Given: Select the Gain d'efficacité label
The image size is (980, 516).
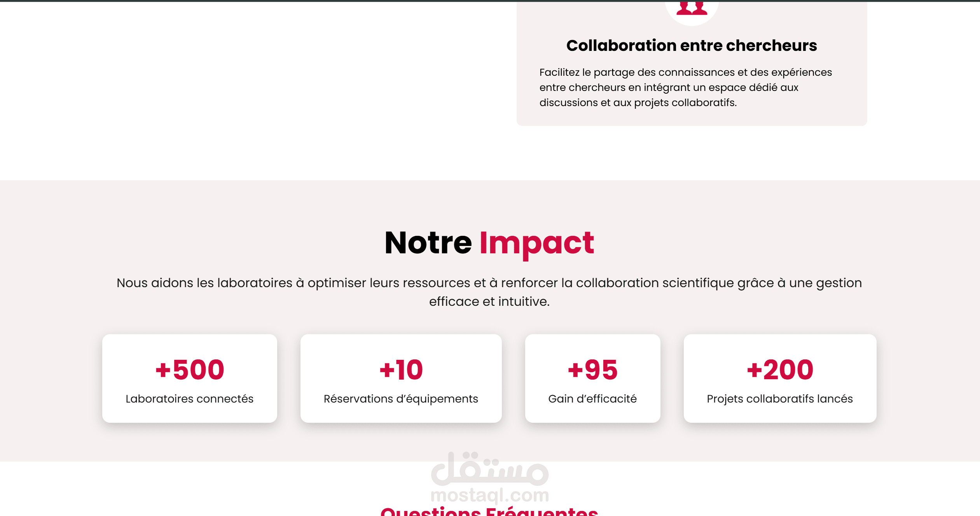Looking at the screenshot, I should [x=592, y=399].
